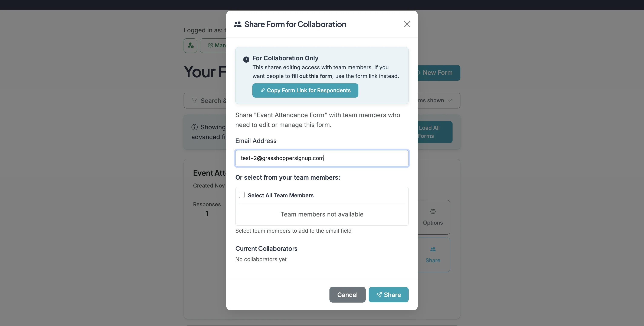Click the info icon in the collaboration notice

click(246, 59)
